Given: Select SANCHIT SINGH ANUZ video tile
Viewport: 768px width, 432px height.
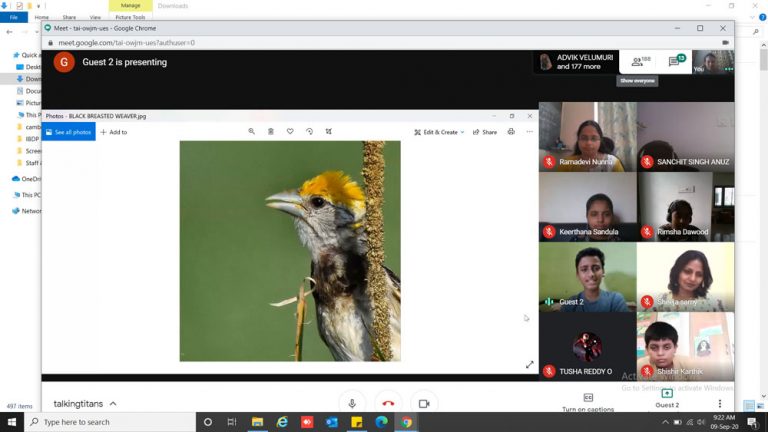Looking at the screenshot, I should 686,137.
